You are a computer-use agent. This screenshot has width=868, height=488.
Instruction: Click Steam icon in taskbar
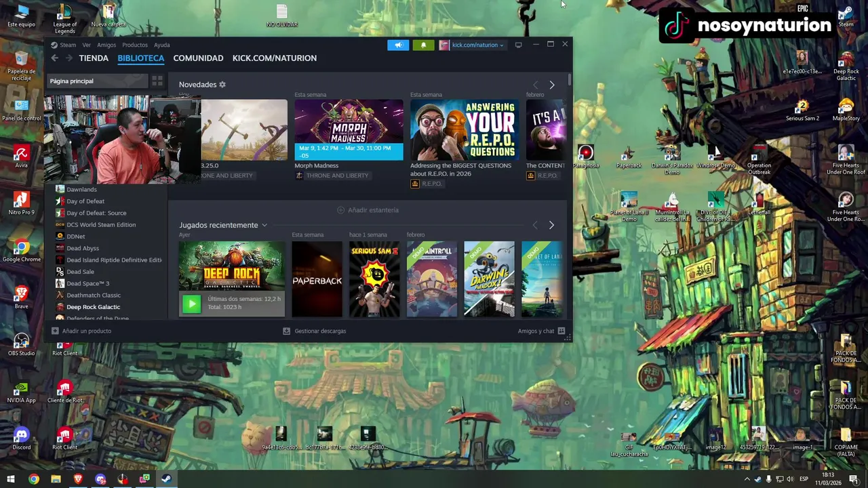pos(166,479)
